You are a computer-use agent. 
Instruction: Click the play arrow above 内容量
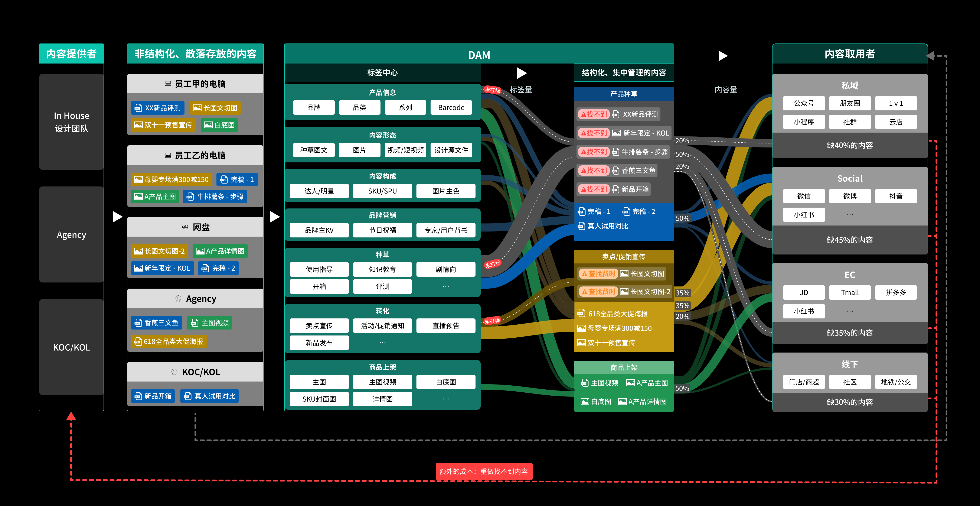(x=722, y=56)
